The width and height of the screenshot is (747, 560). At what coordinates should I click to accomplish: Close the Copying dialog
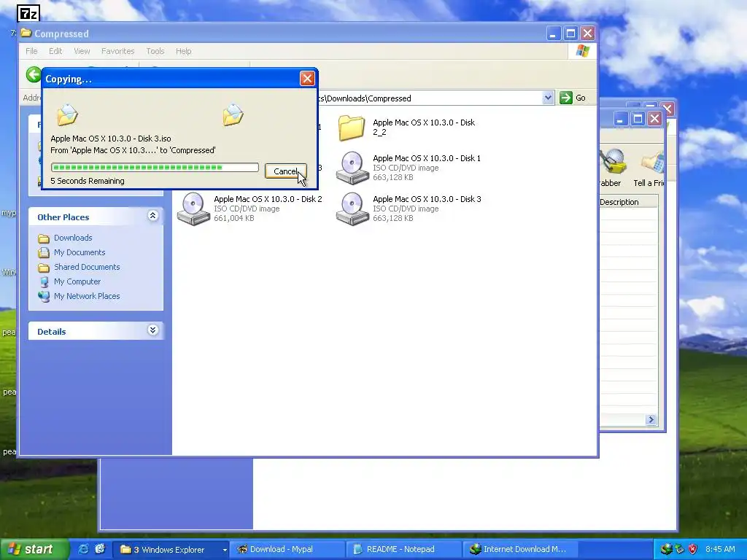pos(307,79)
